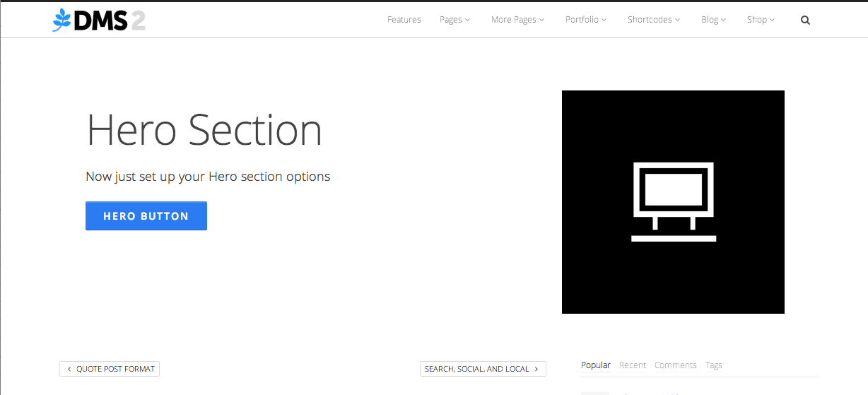The image size is (868, 395).
Task: Click the monitor icon in black image
Action: click(x=674, y=202)
